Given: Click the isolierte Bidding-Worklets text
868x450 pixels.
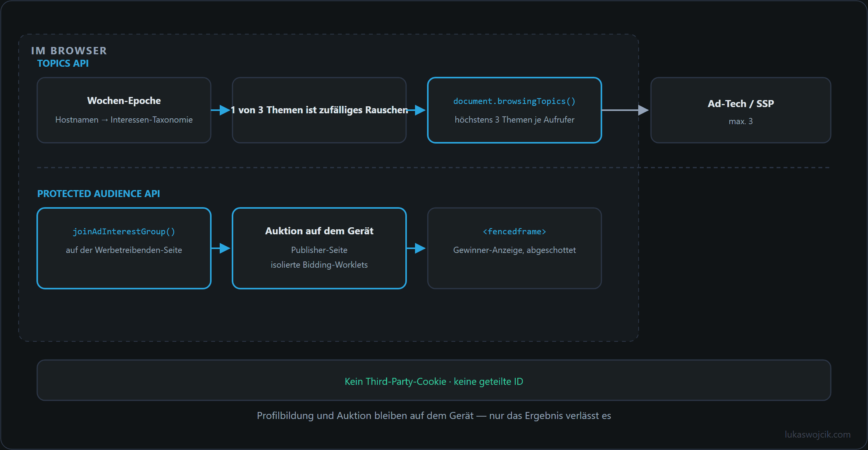Looking at the screenshot, I should coord(319,265).
